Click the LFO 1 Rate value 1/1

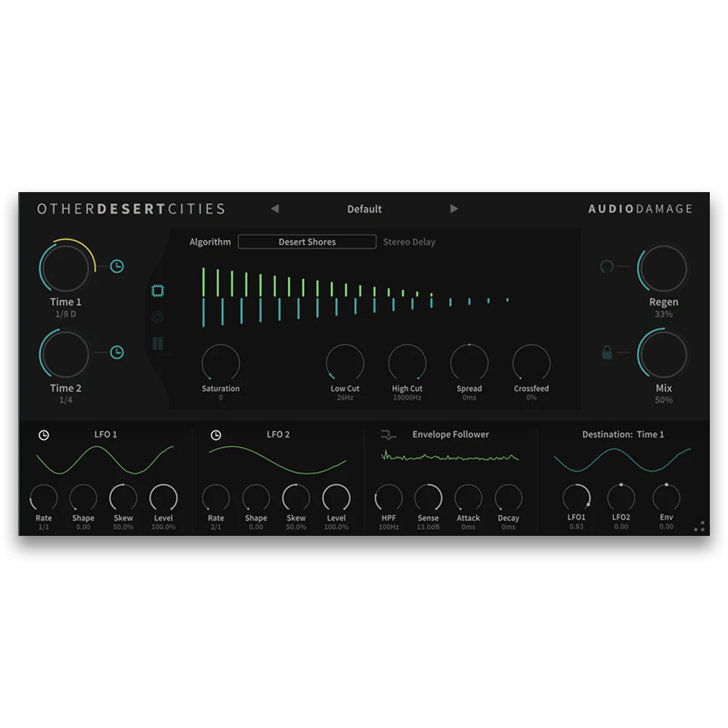coord(44,527)
